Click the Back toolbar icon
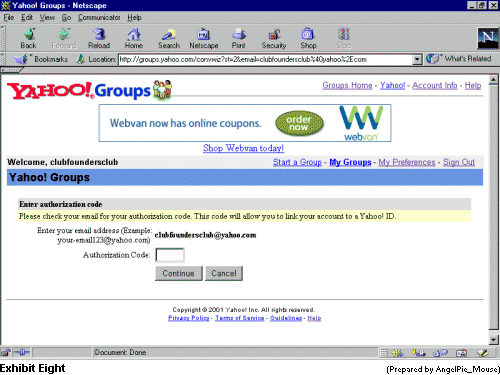500x375 pixels. pyautogui.click(x=29, y=38)
